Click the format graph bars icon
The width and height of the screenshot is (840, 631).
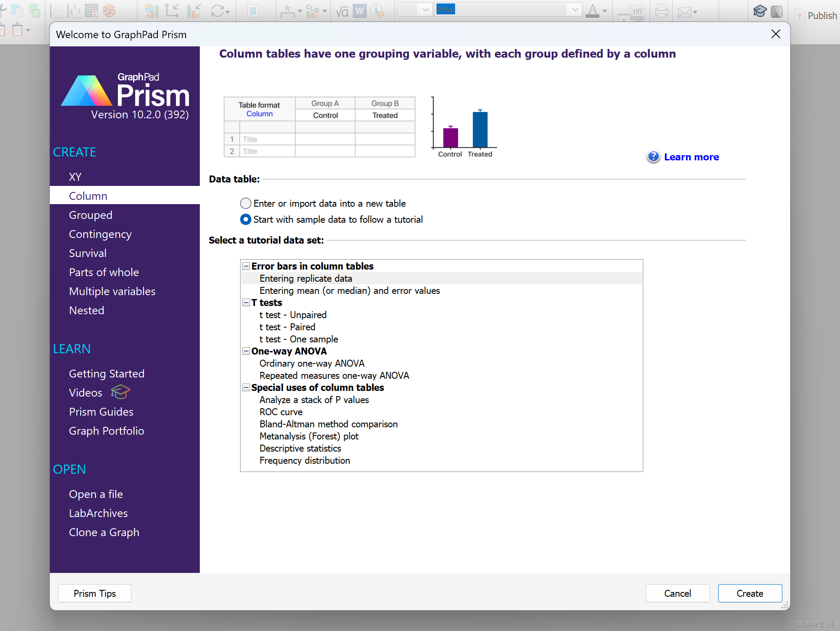[193, 10]
